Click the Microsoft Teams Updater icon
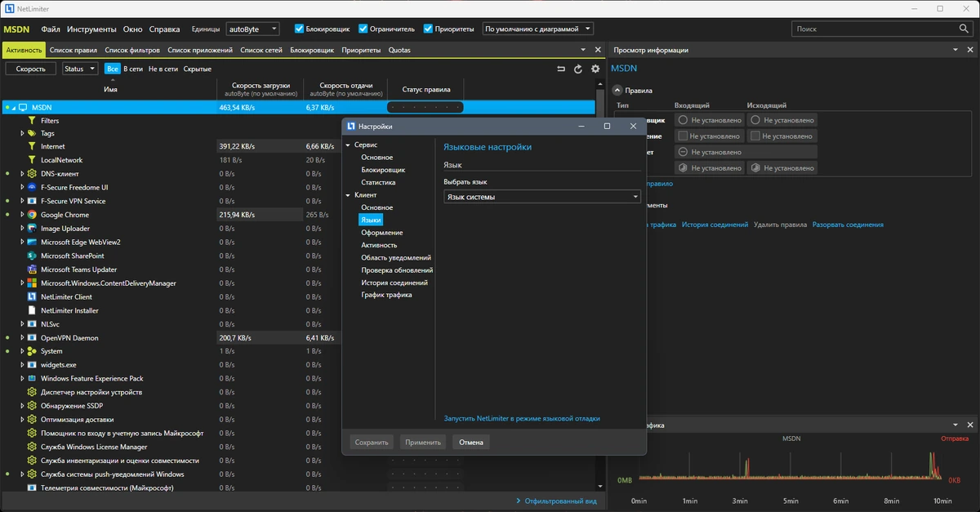 pyautogui.click(x=32, y=269)
